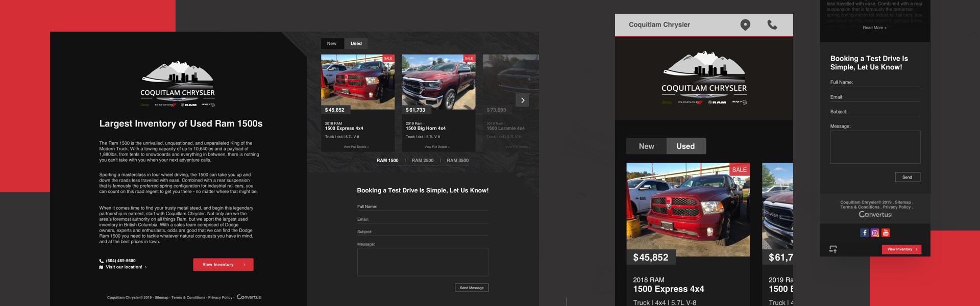Click the back-to-top icon in the mobile footer
The image size is (980, 306).
(x=833, y=249)
